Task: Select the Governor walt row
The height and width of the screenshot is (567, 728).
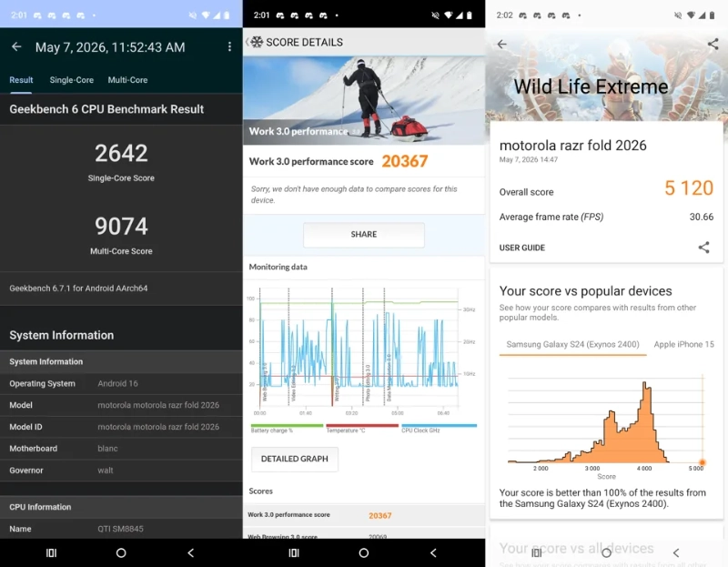Action: [x=121, y=471]
